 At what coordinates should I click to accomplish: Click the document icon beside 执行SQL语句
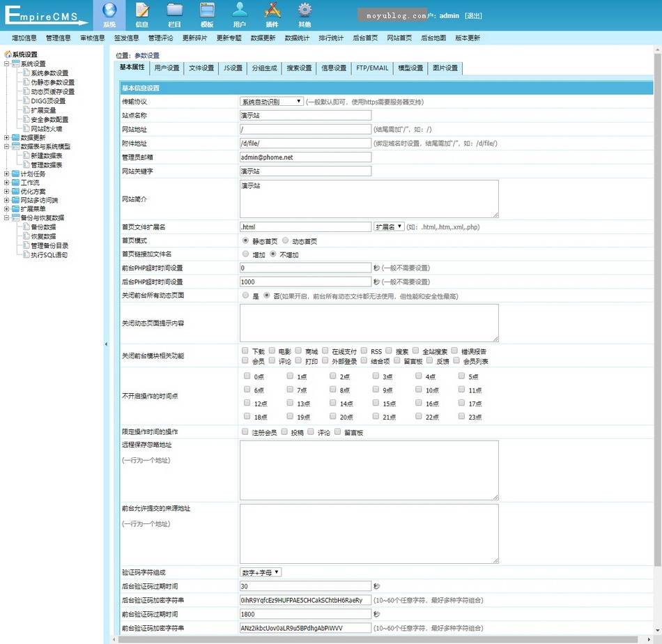click(x=26, y=254)
